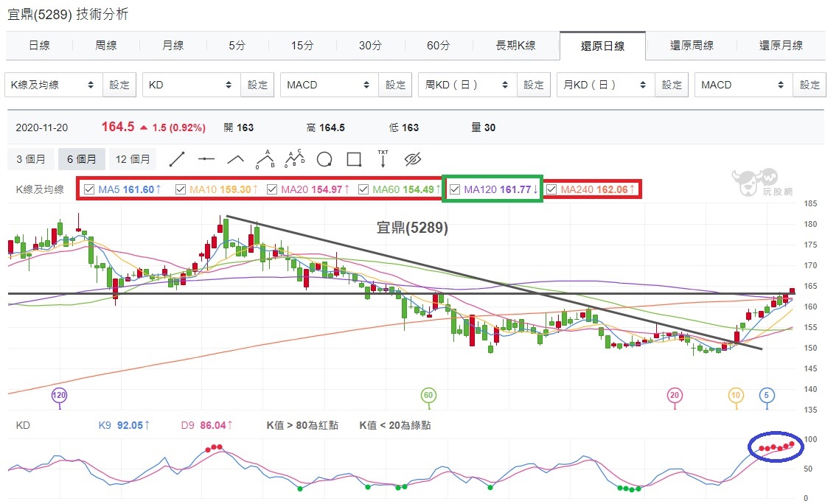Click the 120 moving average timeline marker

click(59, 396)
